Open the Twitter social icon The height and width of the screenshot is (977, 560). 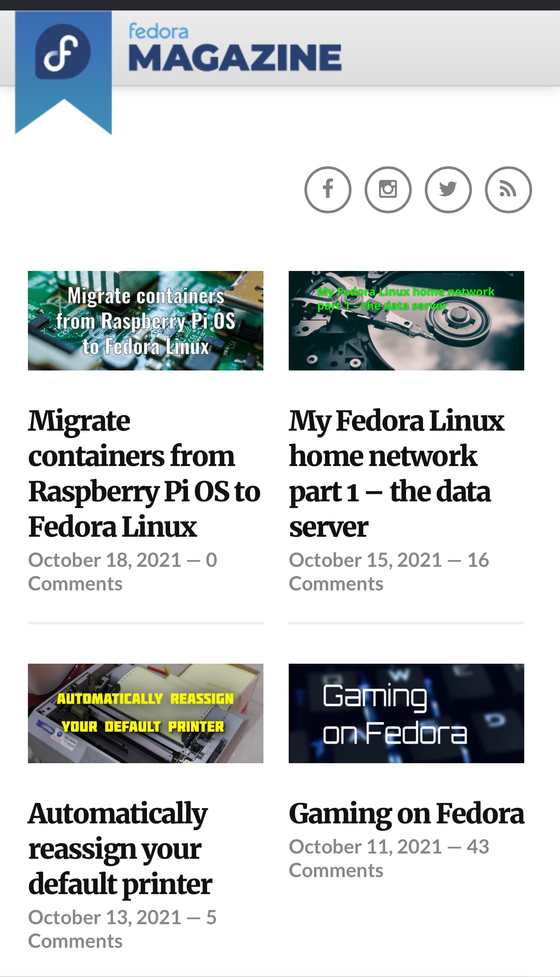point(448,190)
